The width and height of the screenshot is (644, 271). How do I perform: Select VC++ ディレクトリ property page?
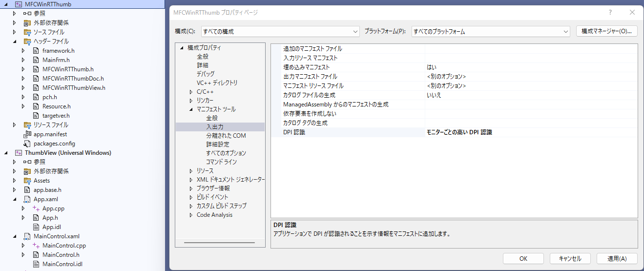coord(217,83)
